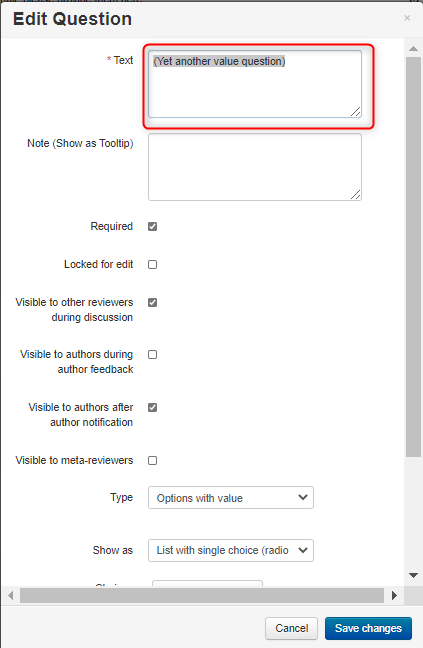
Task: Click the vertical scrollbar up arrow
Action: tap(413, 49)
